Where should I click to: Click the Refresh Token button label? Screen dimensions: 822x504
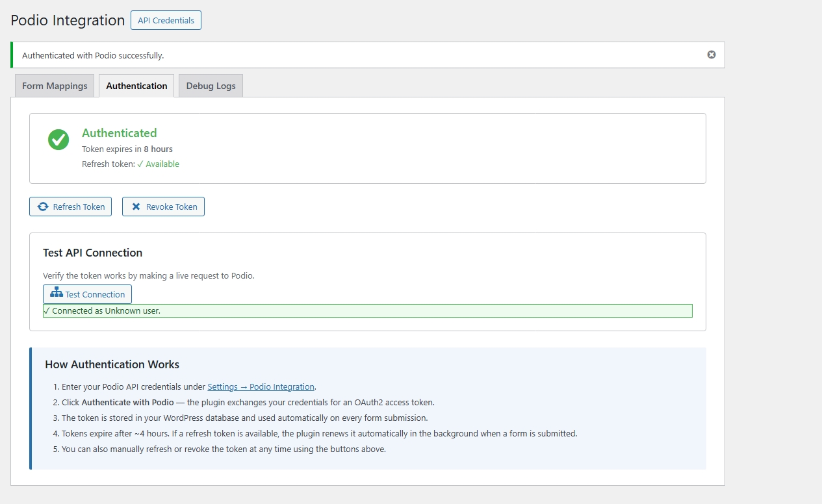point(79,207)
